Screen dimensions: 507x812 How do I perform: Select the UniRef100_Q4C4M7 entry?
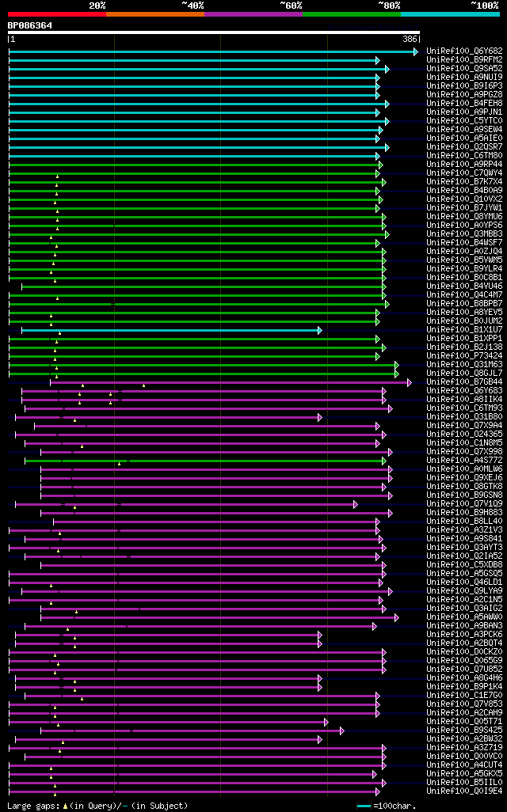(464, 294)
